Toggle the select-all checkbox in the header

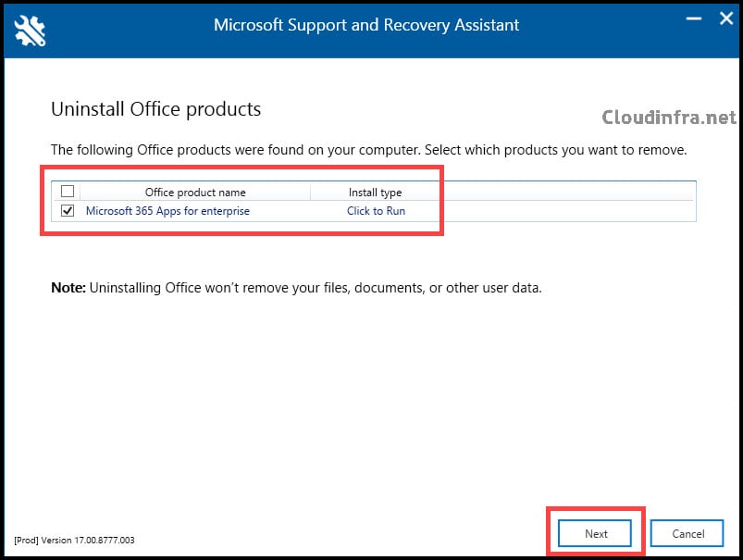[68, 191]
